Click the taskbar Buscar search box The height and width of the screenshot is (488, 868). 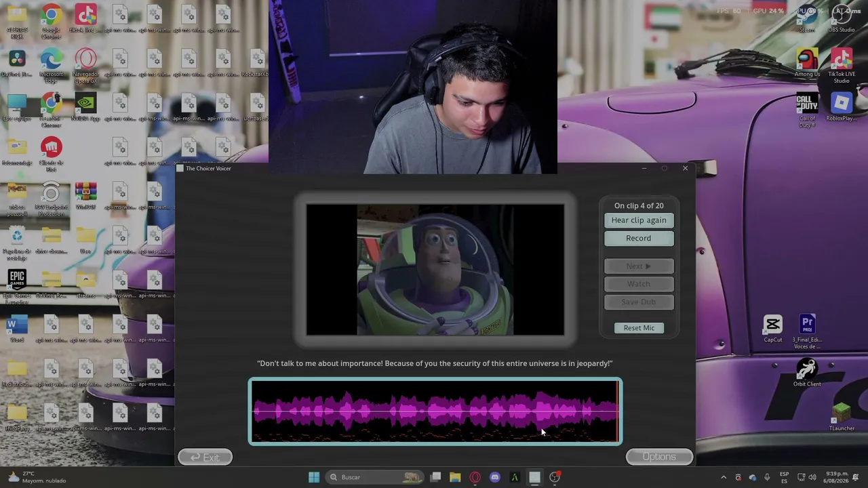[375, 477]
